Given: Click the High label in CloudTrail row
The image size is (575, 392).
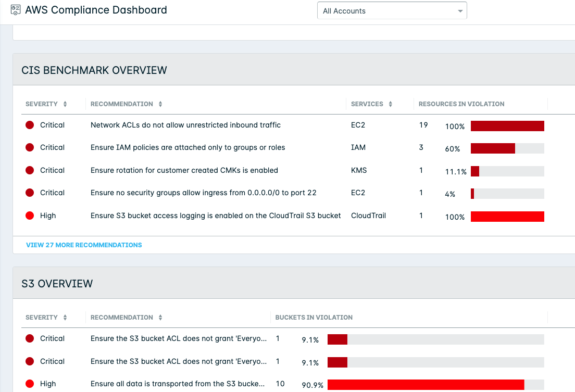Looking at the screenshot, I should 48,216.
